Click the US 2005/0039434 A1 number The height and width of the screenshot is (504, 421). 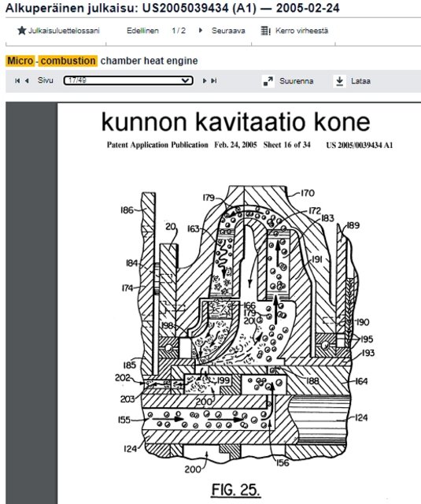[x=360, y=145]
